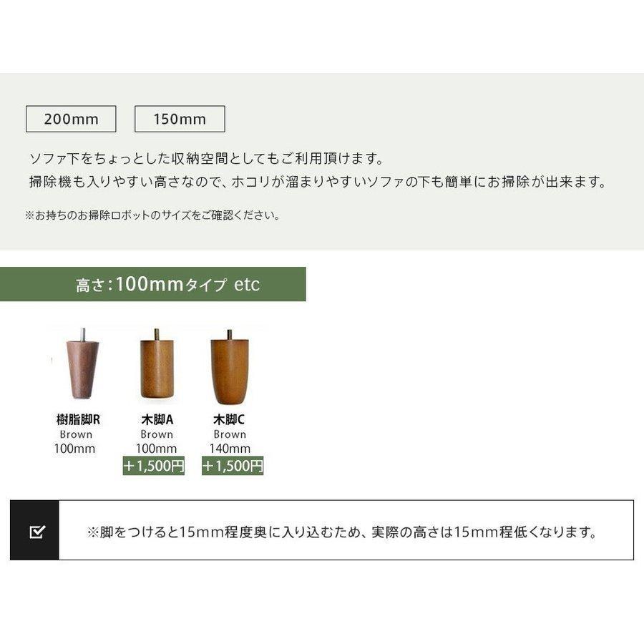Select the 木脚C brown leg image
This screenshot has width=644, height=644.
pos(230,366)
